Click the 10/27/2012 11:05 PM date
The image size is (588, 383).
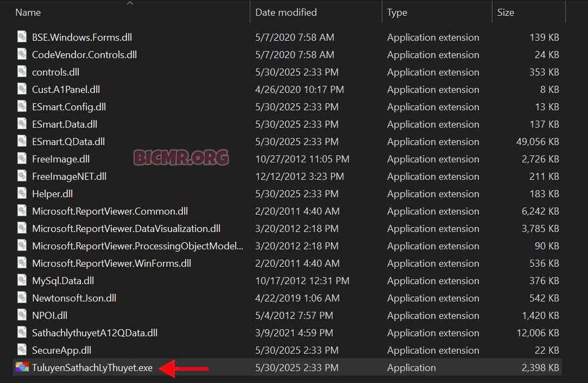[302, 159]
